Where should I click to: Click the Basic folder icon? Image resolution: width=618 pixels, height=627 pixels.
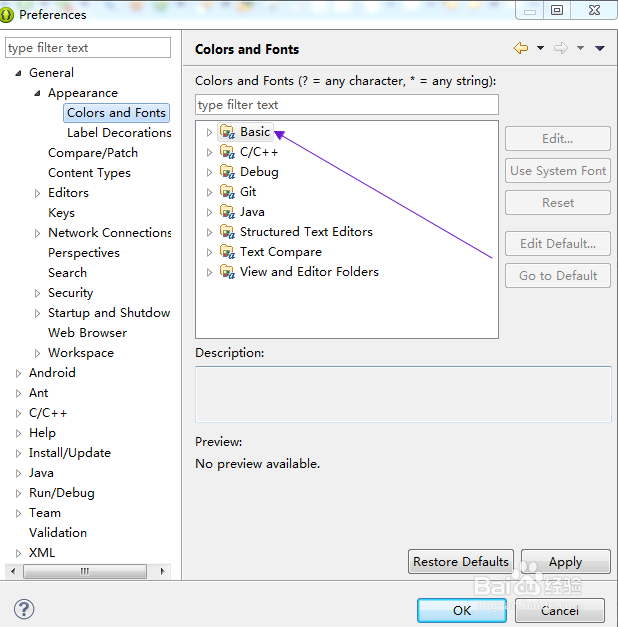click(x=227, y=132)
